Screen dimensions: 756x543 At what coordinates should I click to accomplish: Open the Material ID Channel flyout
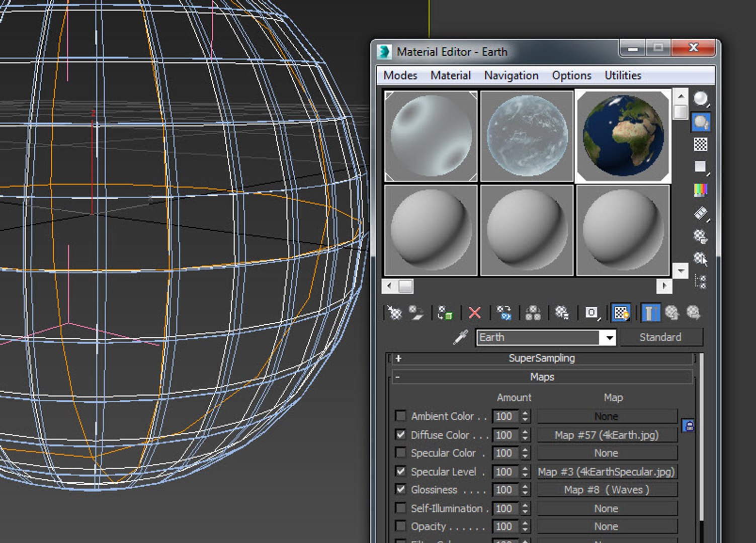point(592,313)
